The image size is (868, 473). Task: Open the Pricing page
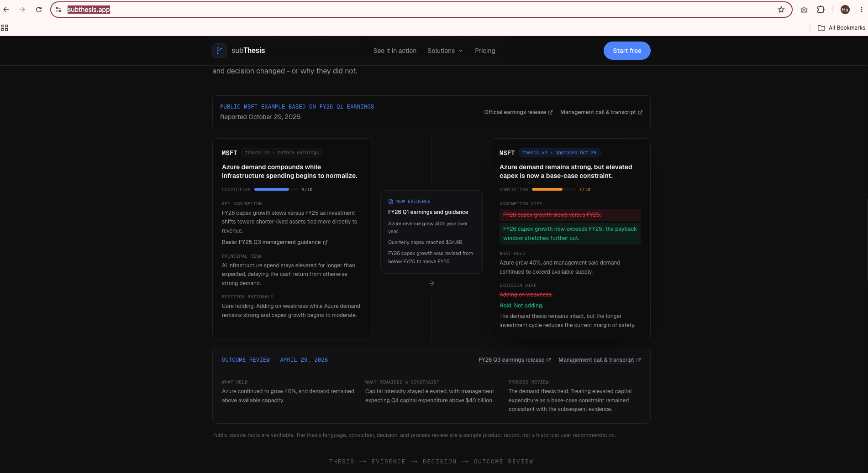[x=485, y=51]
